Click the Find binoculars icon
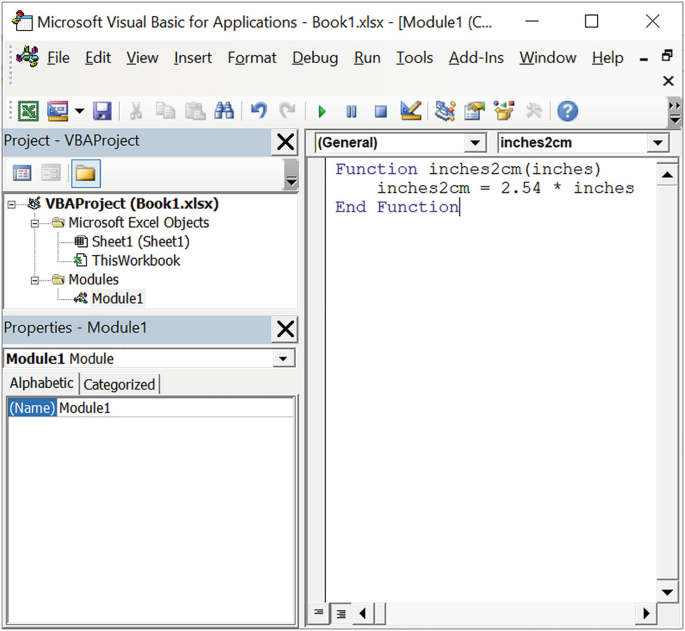Image resolution: width=685 pixels, height=631 pixels. 224,112
